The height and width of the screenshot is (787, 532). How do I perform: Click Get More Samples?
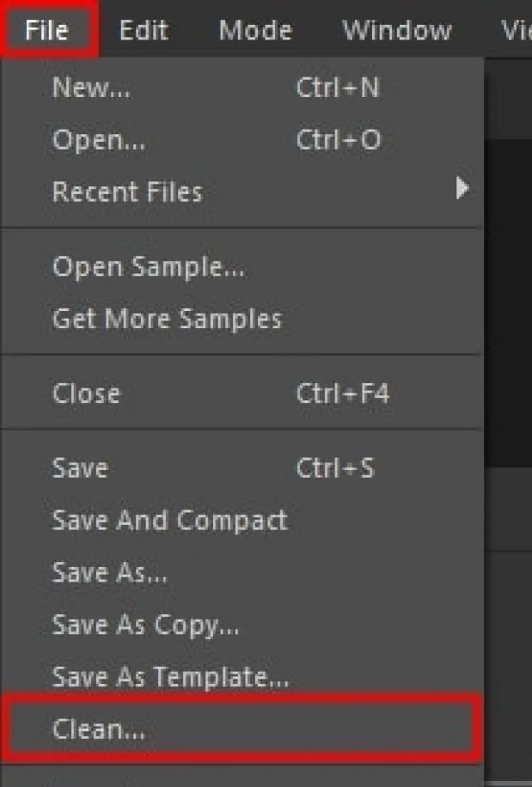[167, 319]
